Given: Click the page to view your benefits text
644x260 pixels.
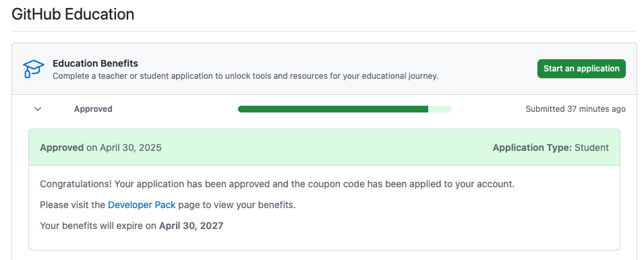Looking at the screenshot, I should 237,205.
